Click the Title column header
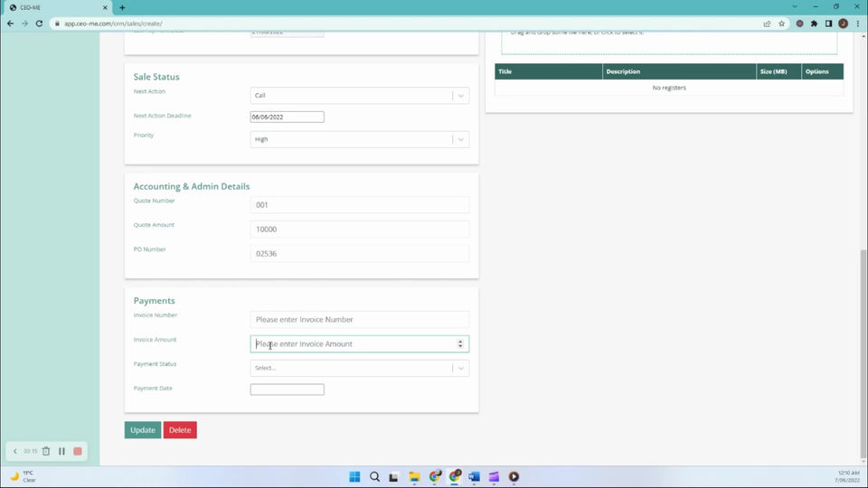868x488 pixels. [548, 71]
